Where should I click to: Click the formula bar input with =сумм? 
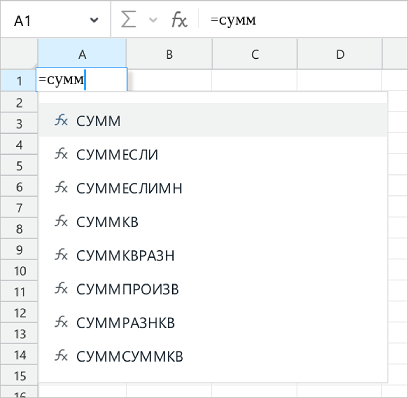pos(303,20)
